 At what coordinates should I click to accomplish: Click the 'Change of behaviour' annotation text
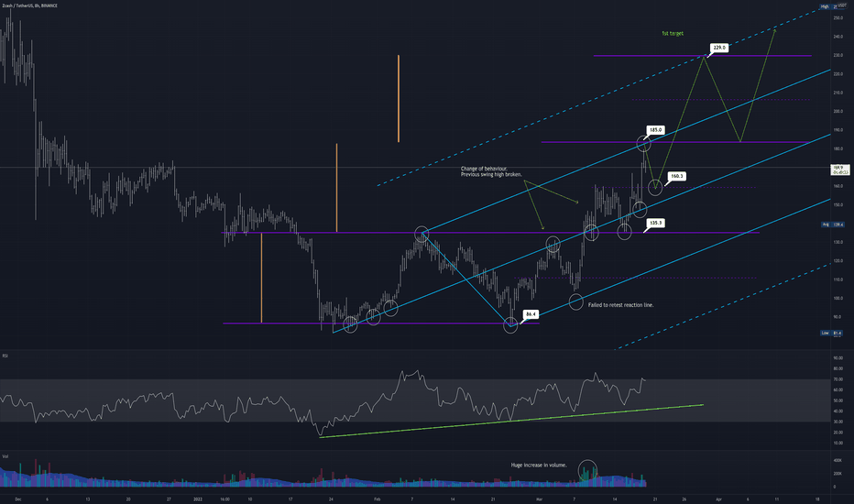491,171
